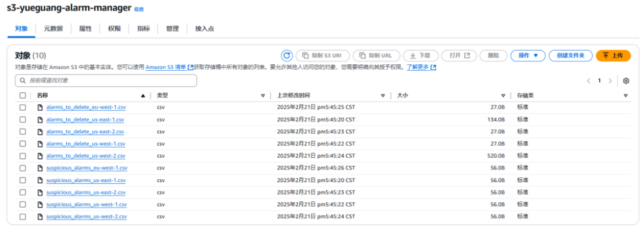
Task: Click the 信息 link beside bucket name
Action: click(139, 10)
